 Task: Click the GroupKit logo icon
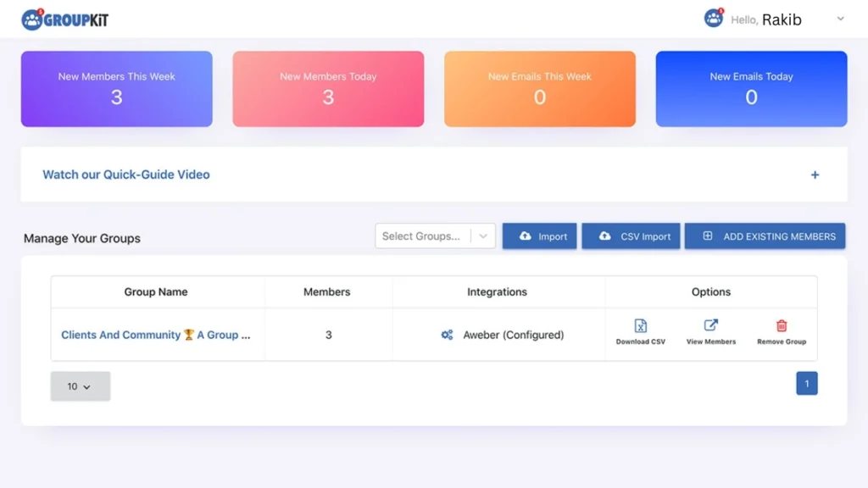[x=32, y=19]
